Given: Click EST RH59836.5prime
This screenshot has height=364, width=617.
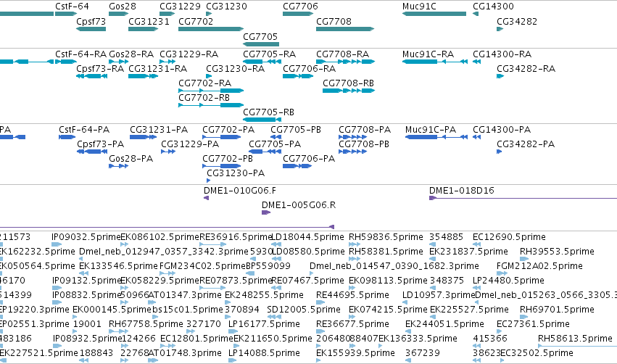Looking at the screenshot, I should pos(355,244).
